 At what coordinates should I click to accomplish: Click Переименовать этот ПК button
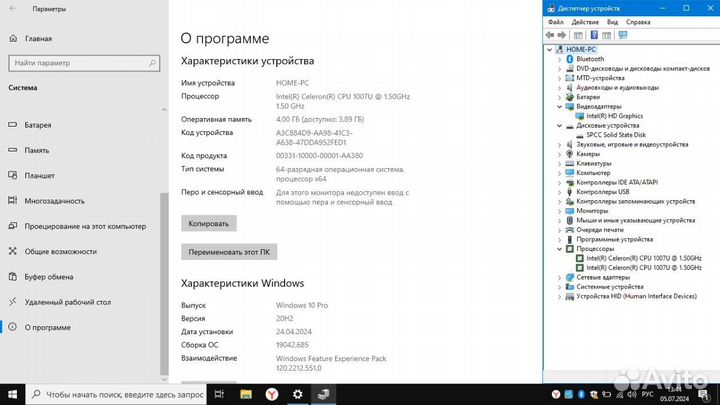pyautogui.click(x=229, y=252)
